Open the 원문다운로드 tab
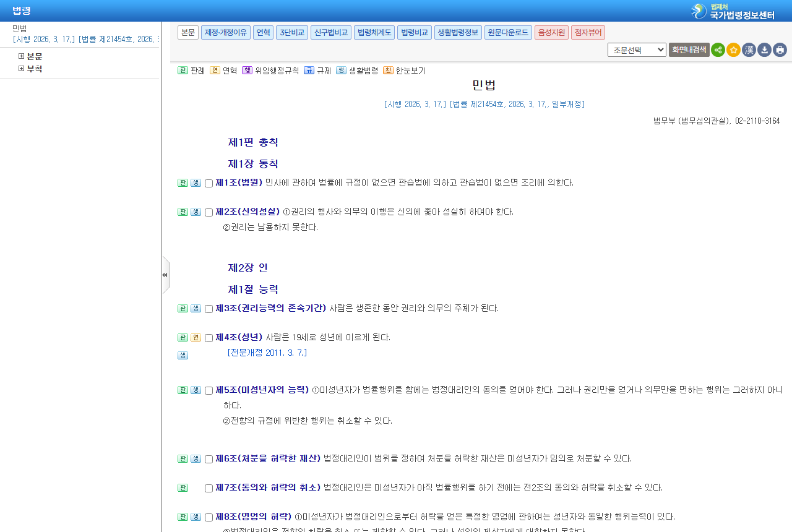 pos(508,33)
